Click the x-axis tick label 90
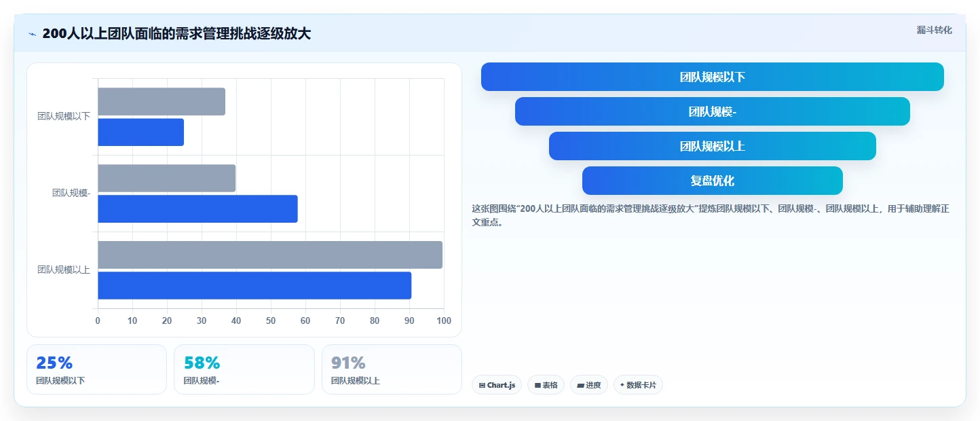The height and width of the screenshot is (421, 980). pos(409,321)
